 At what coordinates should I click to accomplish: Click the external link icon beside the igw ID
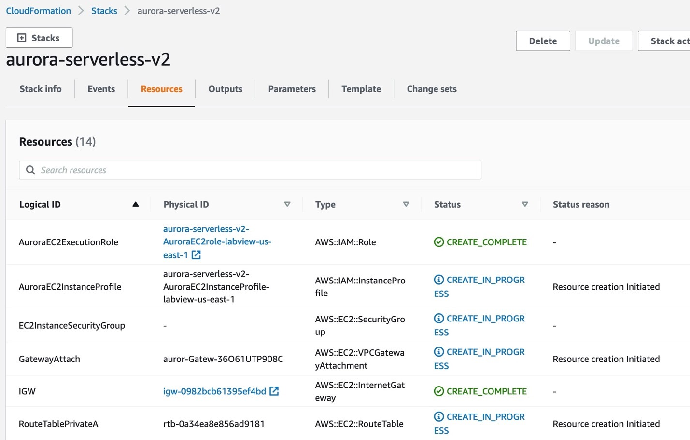click(274, 391)
